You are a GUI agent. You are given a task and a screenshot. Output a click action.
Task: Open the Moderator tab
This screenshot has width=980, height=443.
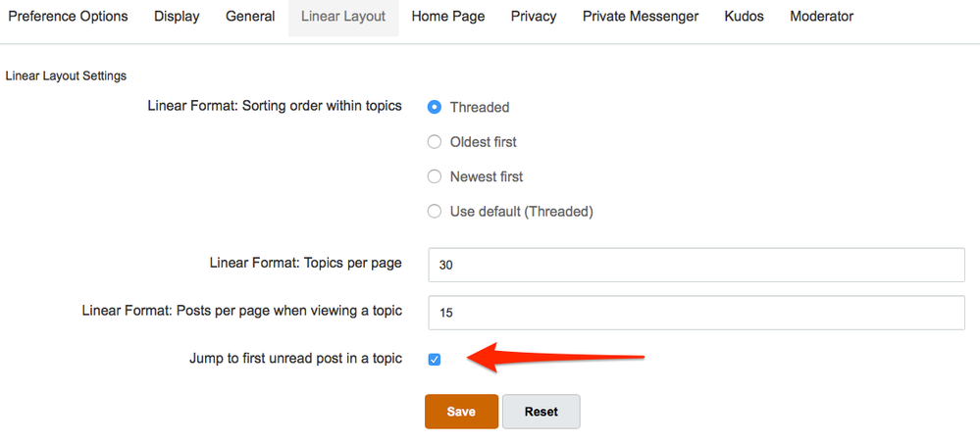821,17
